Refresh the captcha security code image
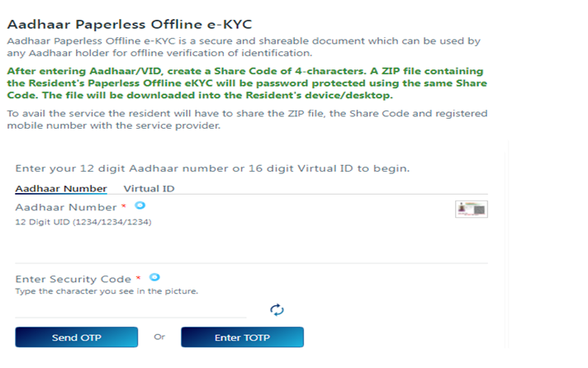Image resolution: width=588 pixels, height=368 pixels. click(277, 309)
